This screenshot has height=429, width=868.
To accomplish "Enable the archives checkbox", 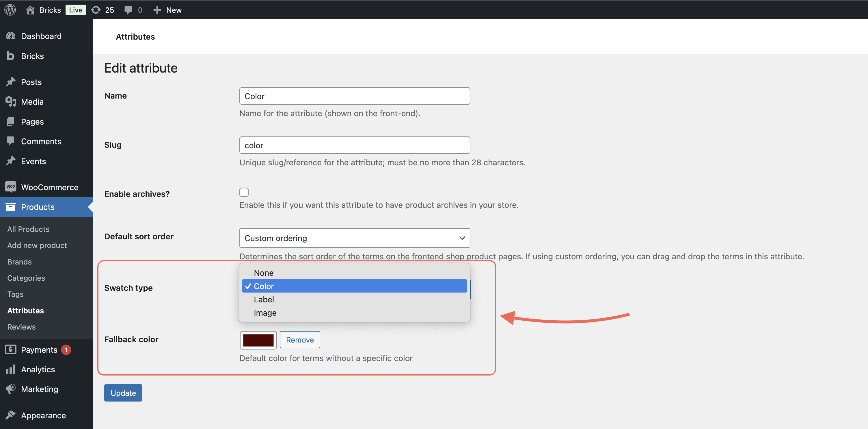I will pyautogui.click(x=244, y=192).
